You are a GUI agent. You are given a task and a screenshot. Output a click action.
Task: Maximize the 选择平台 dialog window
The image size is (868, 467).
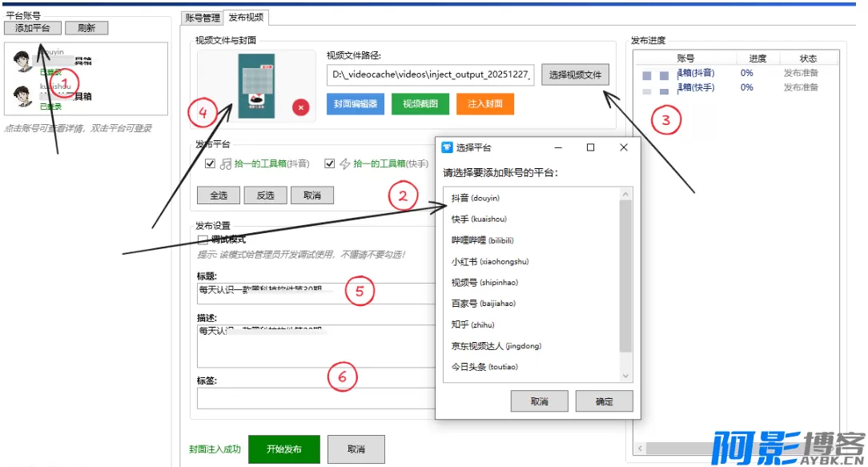coord(590,147)
